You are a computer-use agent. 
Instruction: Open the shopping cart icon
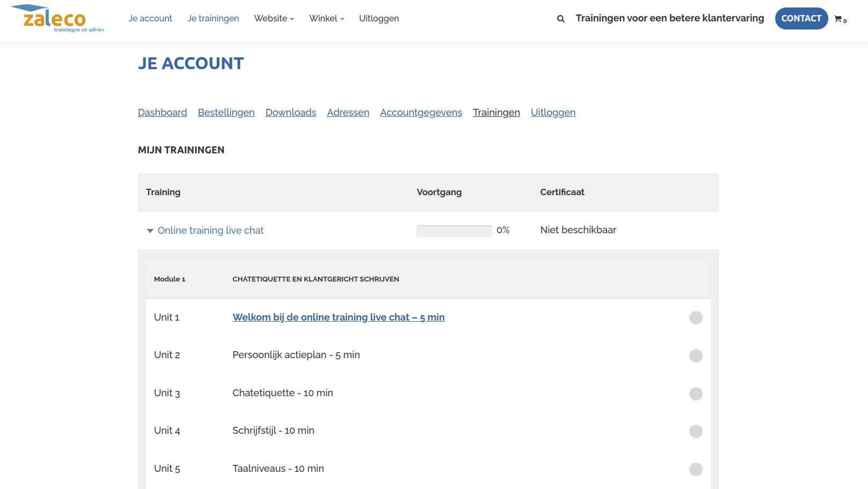tap(838, 19)
